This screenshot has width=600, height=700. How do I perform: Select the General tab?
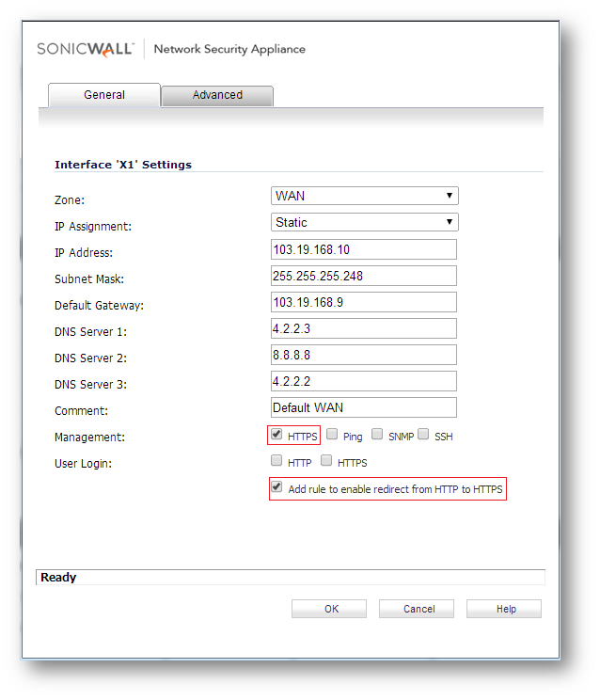[x=104, y=95]
